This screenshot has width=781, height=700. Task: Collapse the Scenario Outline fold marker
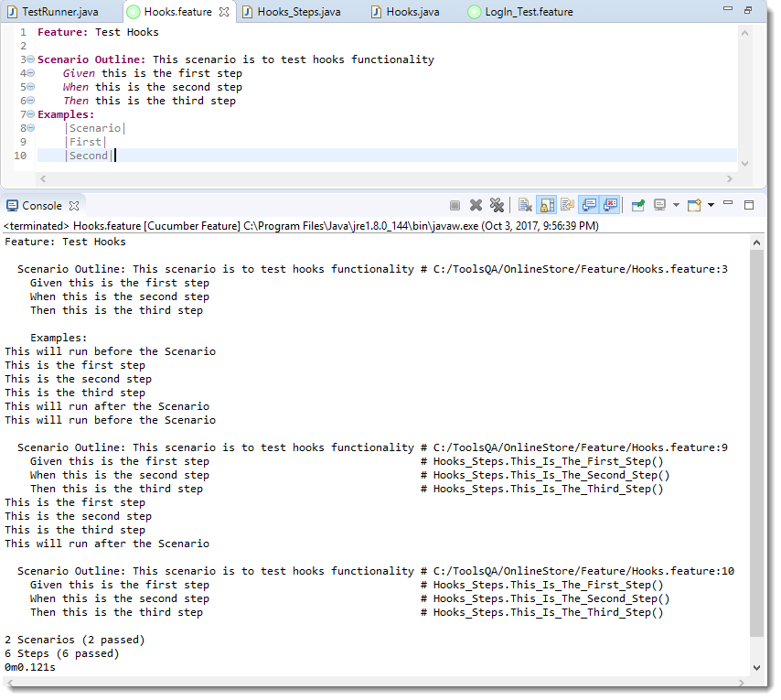31,59
